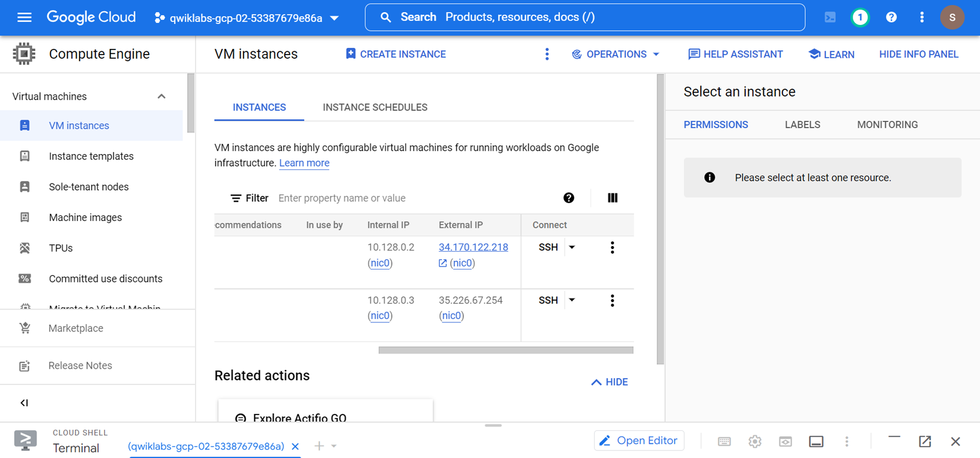The height and width of the screenshot is (458, 980).
Task: Click Create Instance button
Action: coord(396,54)
